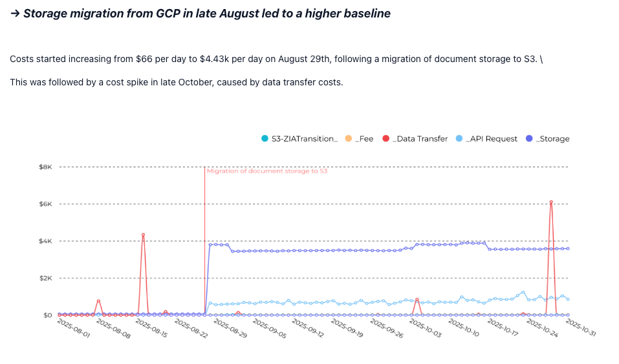Click the arrow before the "Storage migration" heading

point(15,14)
